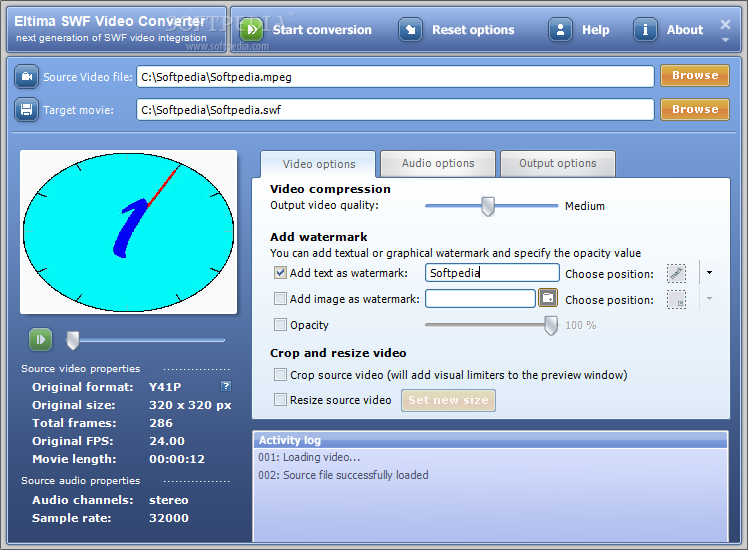Image resolution: width=748 pixels, height=550 pixels.
Task: Click the About label in the toolbar
Action: [685, 30]
